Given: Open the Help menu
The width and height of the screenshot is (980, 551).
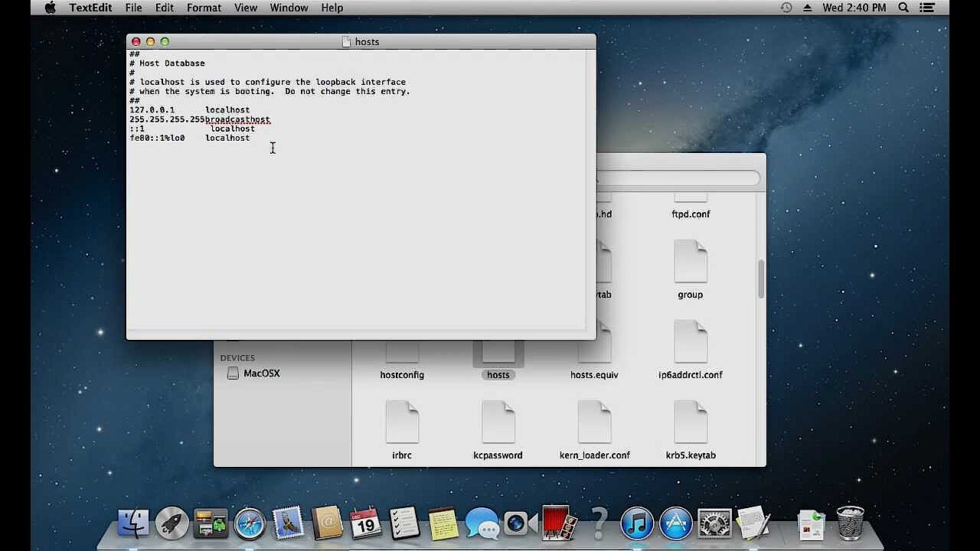Looking at the screenshot, I should point(332,8).
